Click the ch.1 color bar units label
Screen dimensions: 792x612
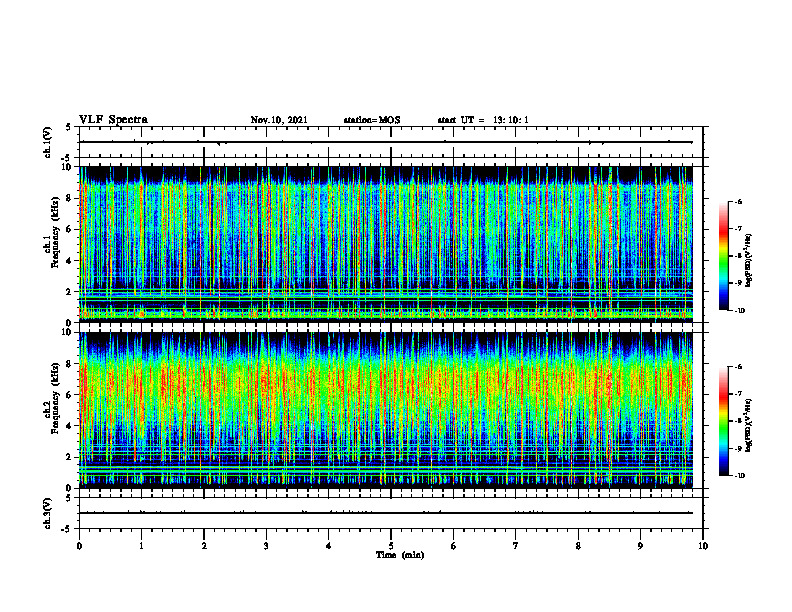(x=749, y=260)
